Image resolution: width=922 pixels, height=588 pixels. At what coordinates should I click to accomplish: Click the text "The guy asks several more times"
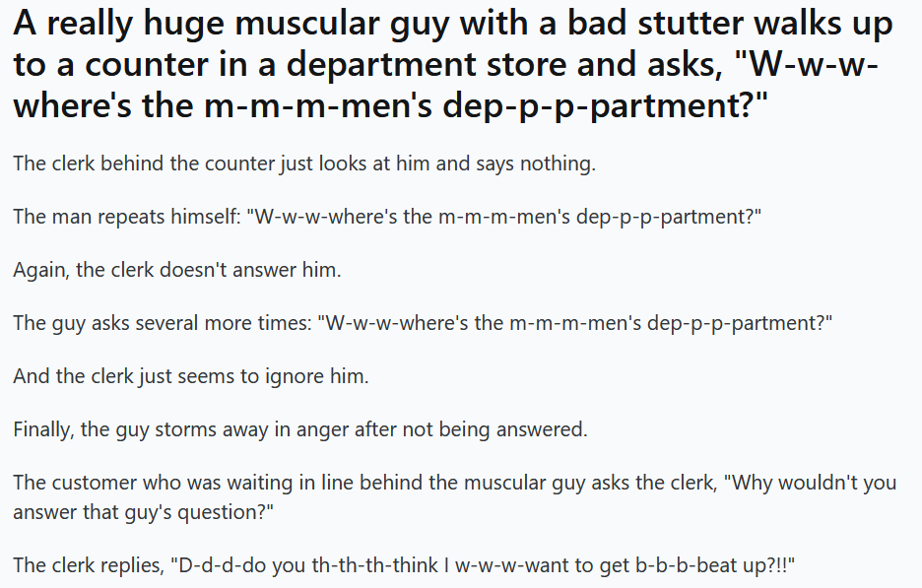pyautogui.click(x=159, y=323)
